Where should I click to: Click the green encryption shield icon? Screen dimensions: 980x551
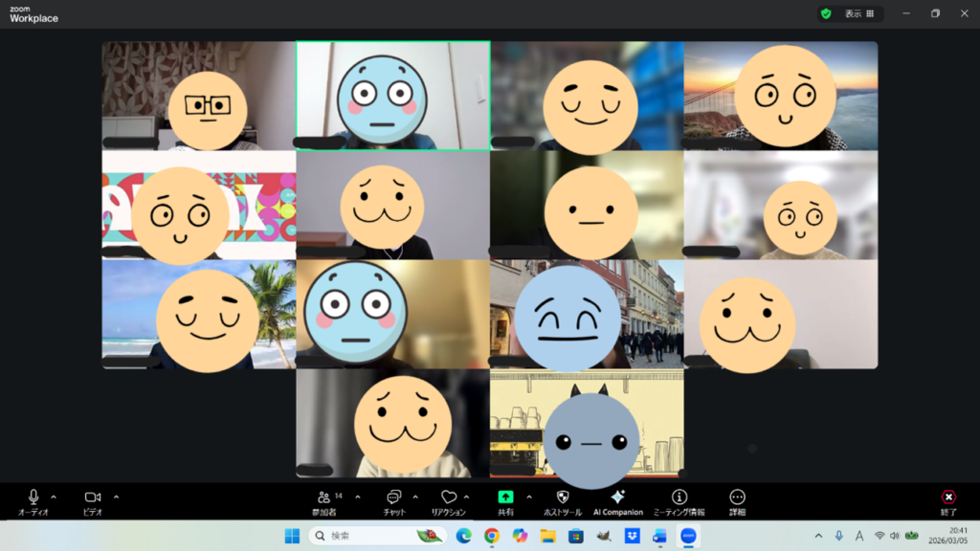coord(826,14)
